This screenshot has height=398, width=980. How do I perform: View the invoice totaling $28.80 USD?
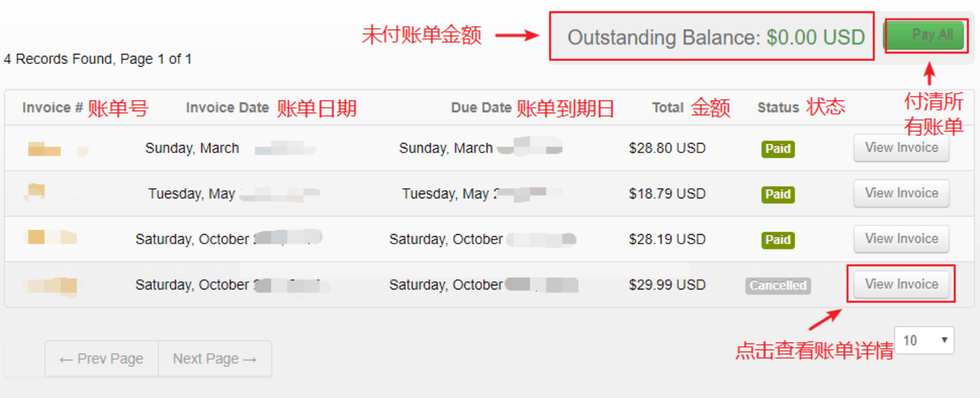click(x=901, y=148)
